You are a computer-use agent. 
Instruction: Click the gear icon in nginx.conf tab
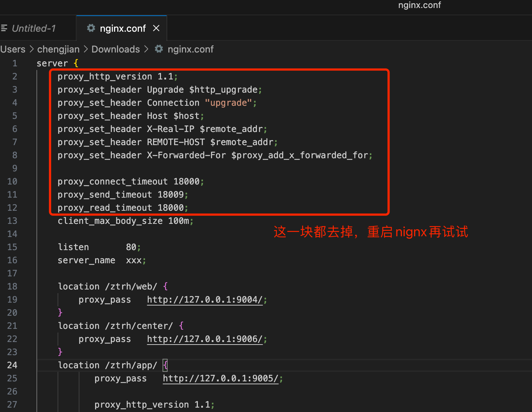click(x=91, y=28)
